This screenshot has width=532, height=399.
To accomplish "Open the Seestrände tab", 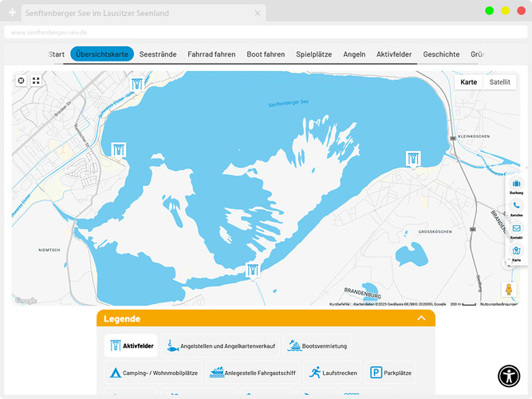I will [x=158, y=54].
